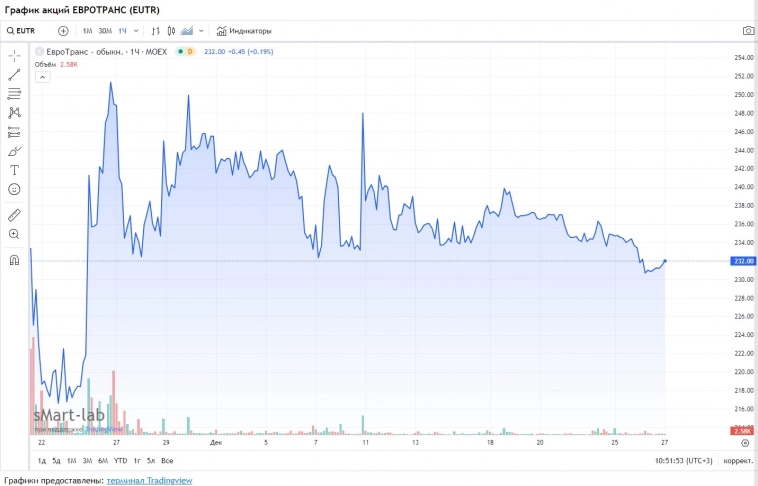Set range to 1г
Image resolution: width=758 pixels, height=486 pixels.
(x=137, y=461)
